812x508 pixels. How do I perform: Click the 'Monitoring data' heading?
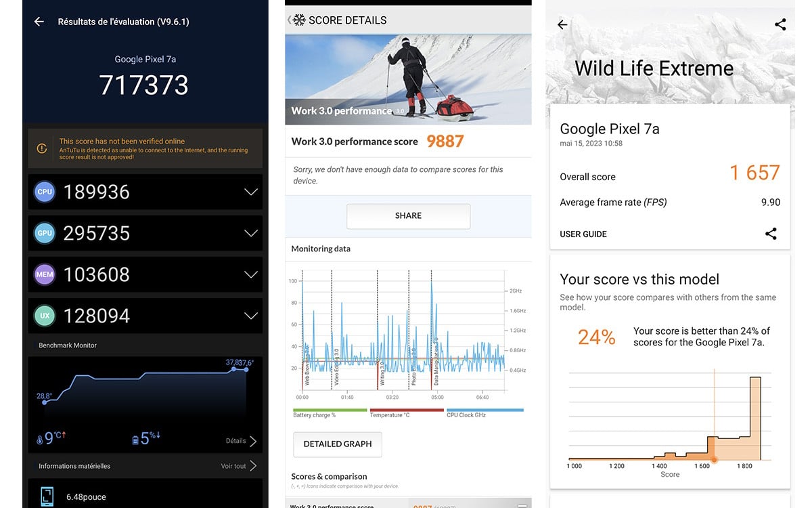tap(321, 249)
